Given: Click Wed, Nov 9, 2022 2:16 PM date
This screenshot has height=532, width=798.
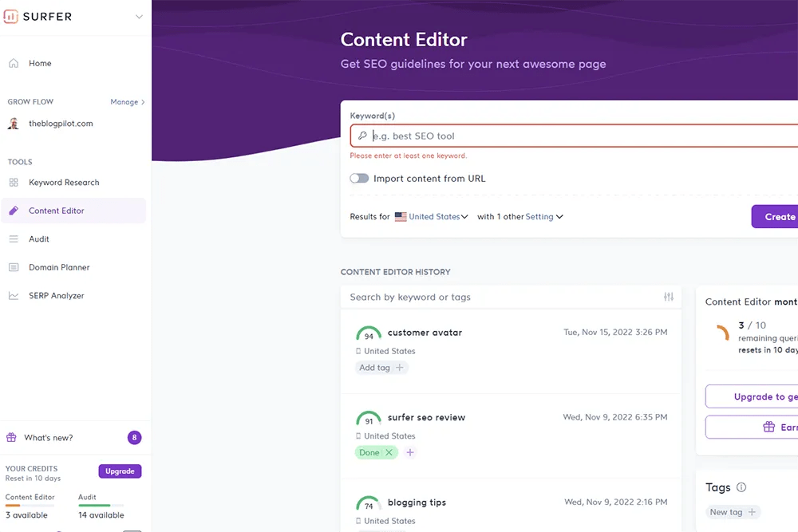Looking at the screenshot, I should [616, 502].
